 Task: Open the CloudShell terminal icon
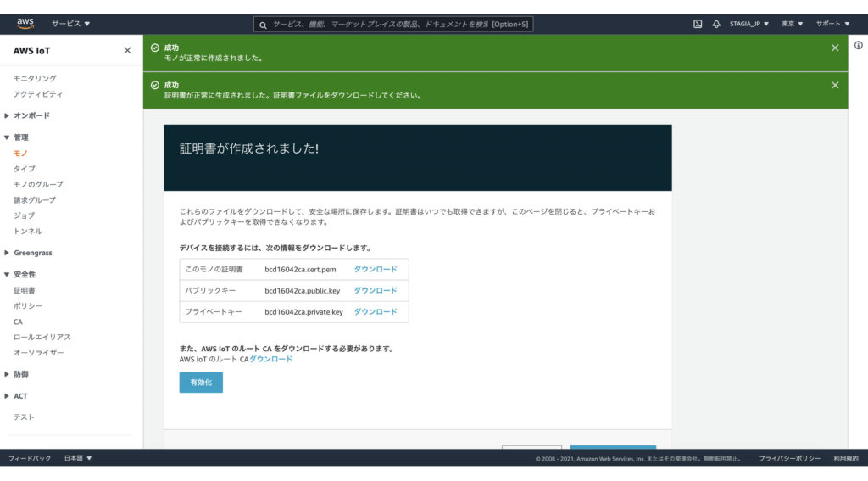[x=698, y=24]
